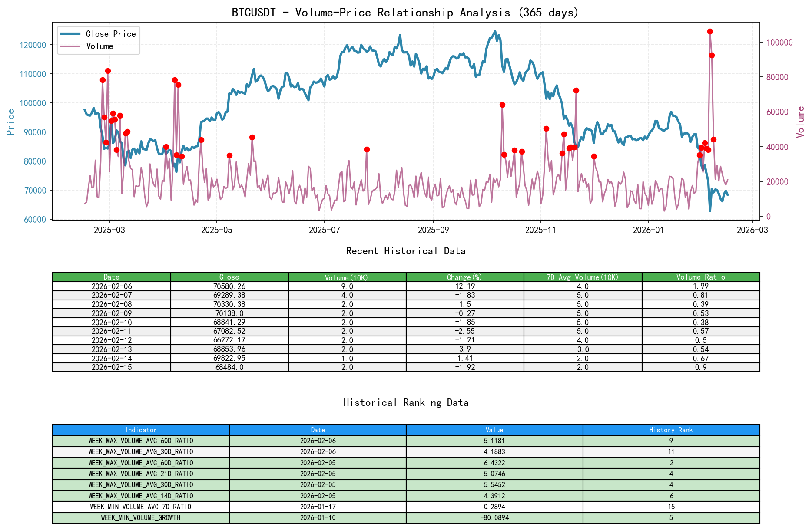Click the Volume(10K) column header
The width and height of the screenshot is (812, 530).
point(346,277)
